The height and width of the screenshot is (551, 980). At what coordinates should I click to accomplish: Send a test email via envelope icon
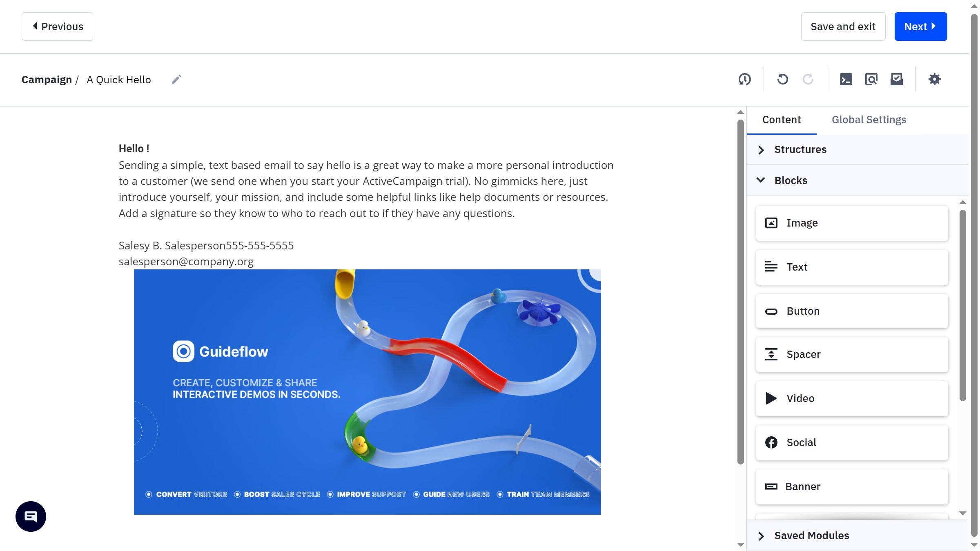(897, 79)
